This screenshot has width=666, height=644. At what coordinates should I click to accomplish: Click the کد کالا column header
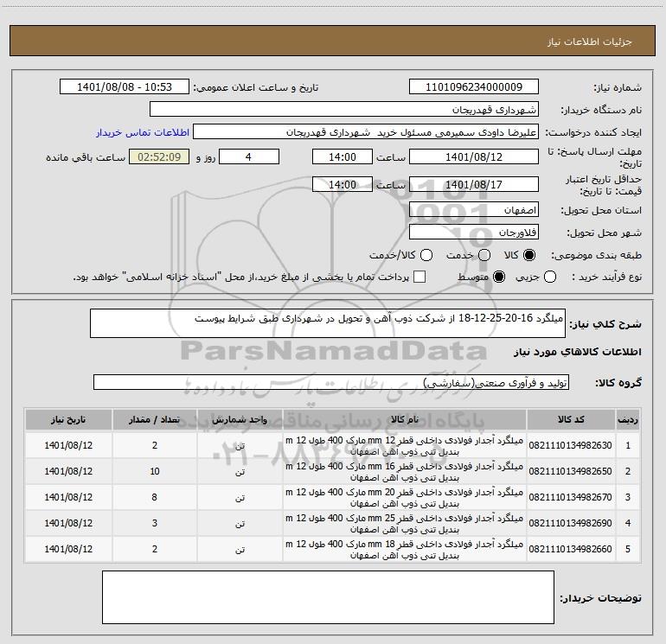(x=571, y=419)
